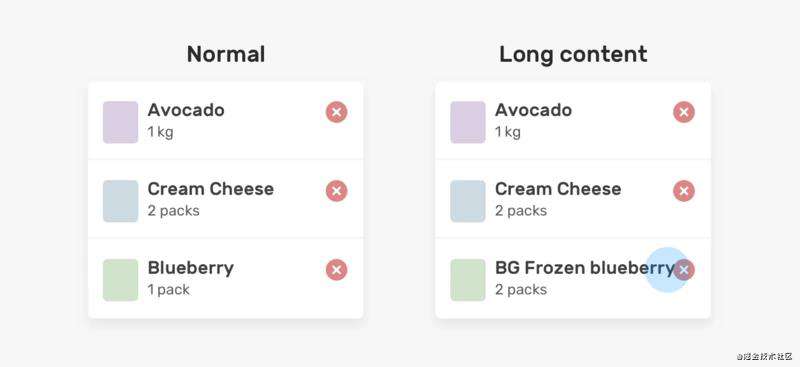The width and height of the screenshot is (800, 367).
Task: Click blue Cream Cheese thumbnail under Long content
Action: 468,201
